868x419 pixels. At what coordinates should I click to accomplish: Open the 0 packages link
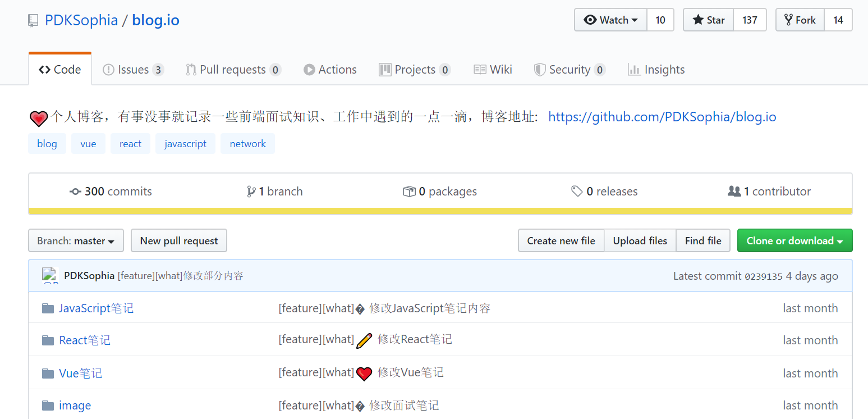coord(440,192)
